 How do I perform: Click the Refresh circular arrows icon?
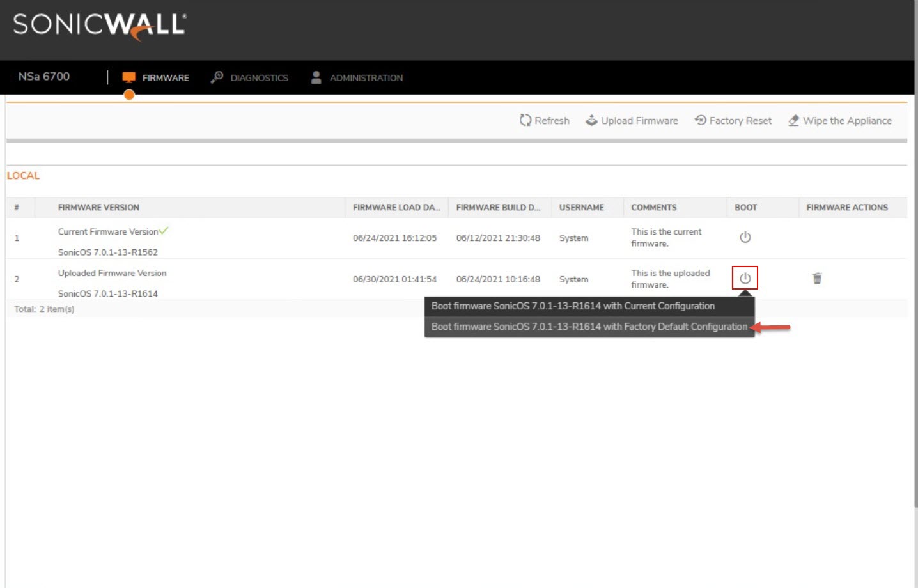tap(525, 120)
